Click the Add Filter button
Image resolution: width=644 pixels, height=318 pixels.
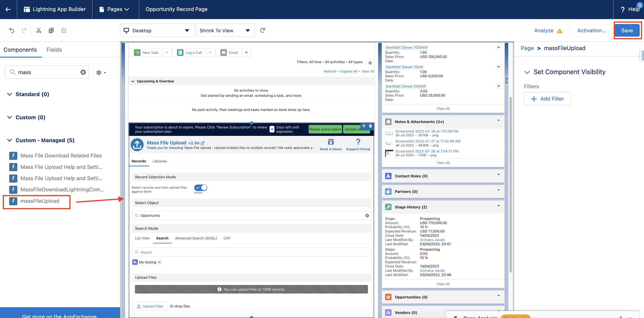pyautogui.click(x=547, y=99)
